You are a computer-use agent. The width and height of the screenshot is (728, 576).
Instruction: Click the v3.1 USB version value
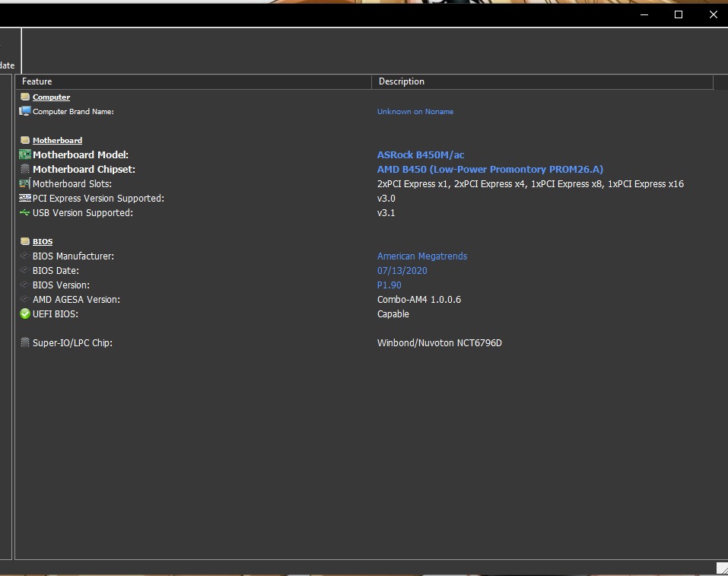(386, 213)
